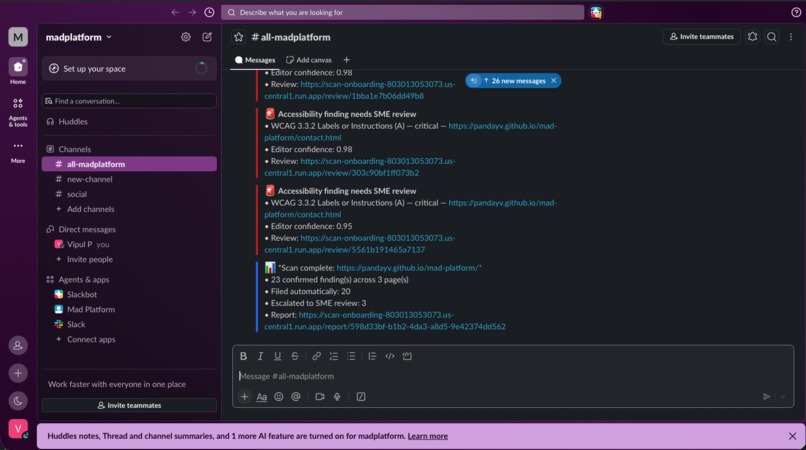This screenshot has width=806, height=450.
Task: Star the all-madplatform channel
Action: (x=239, y=37)
